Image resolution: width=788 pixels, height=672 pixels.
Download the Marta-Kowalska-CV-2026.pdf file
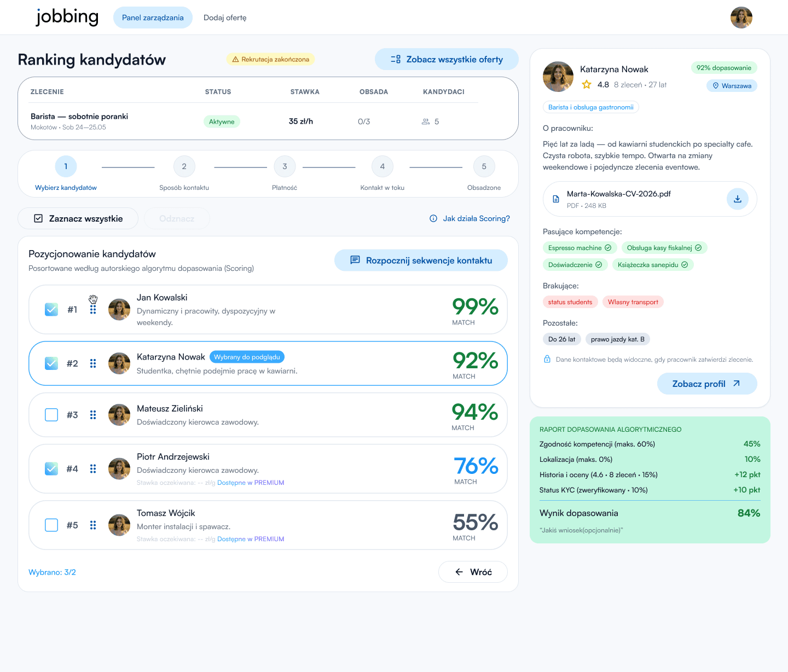(x=737, y=199)
